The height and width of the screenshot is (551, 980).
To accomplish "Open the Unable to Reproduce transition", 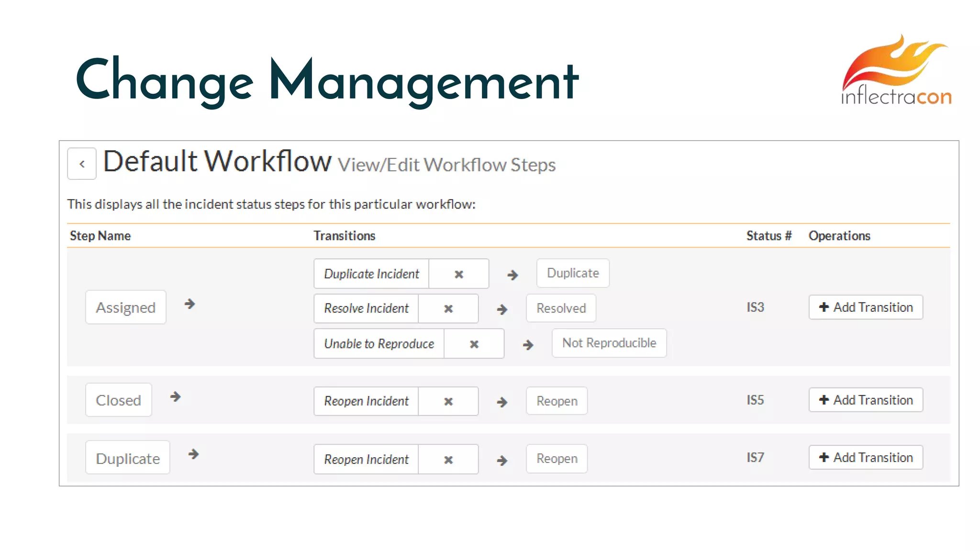I will [379, 343].
